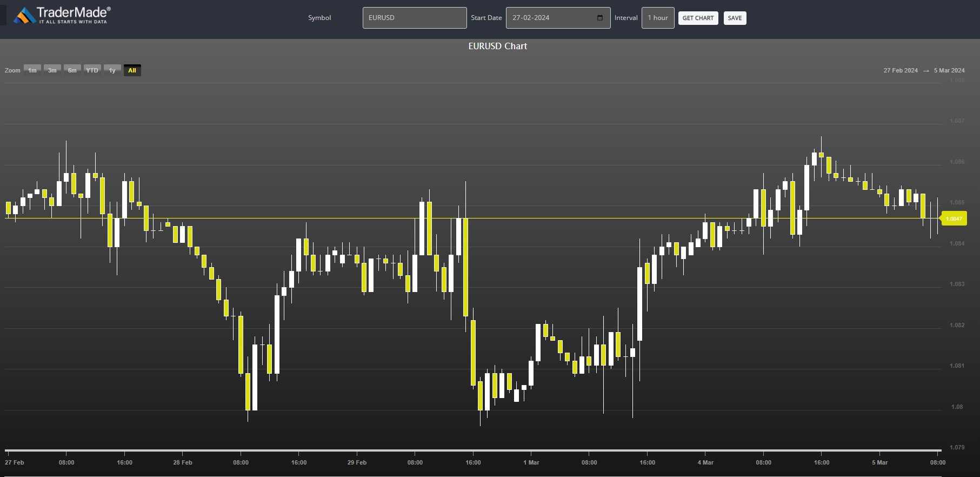
Task: Click the Start Date field showing 27-02-2024
Action: point(558,18)
